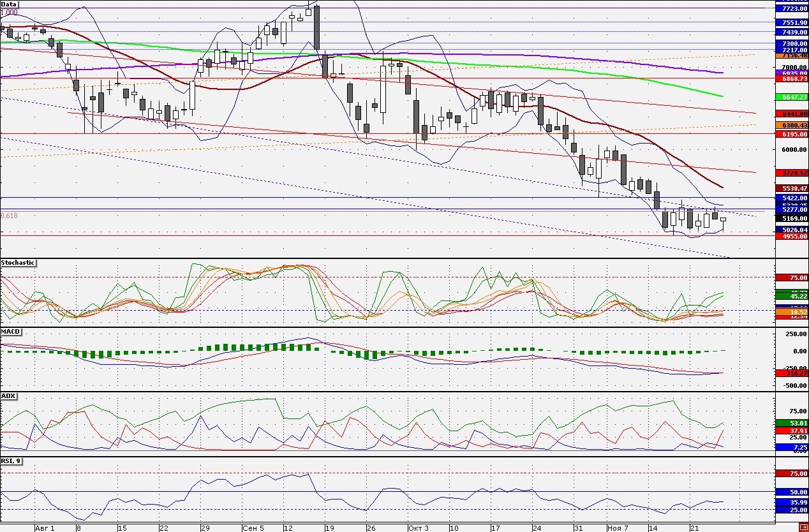
Task: Select the Data panel label
Action: 10,4
